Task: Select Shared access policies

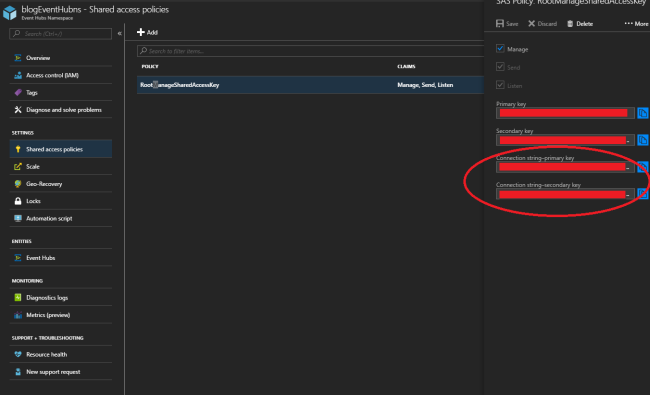Action: pos(61,149)
